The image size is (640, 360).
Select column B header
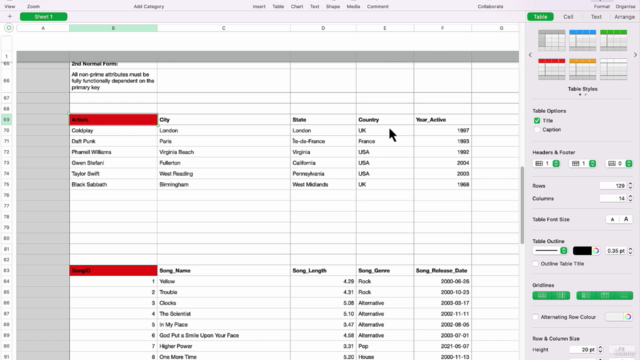coord(113,28)
